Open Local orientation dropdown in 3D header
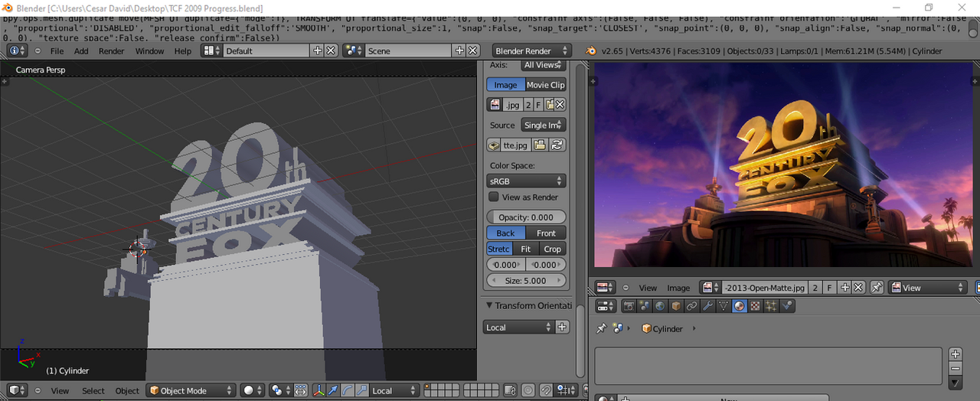Image resolution: width=980 pixels, height=401 pixels. pyautogui.click(x=393, y=390)
